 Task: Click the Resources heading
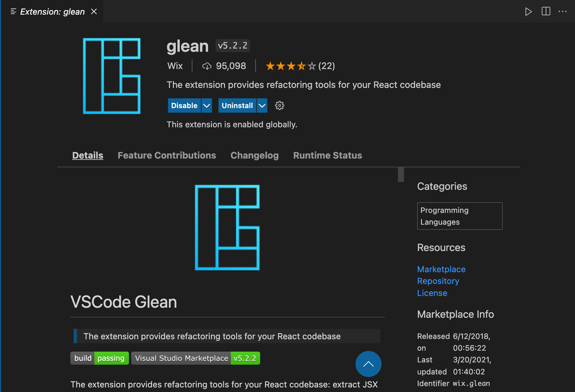coord(441,247)
